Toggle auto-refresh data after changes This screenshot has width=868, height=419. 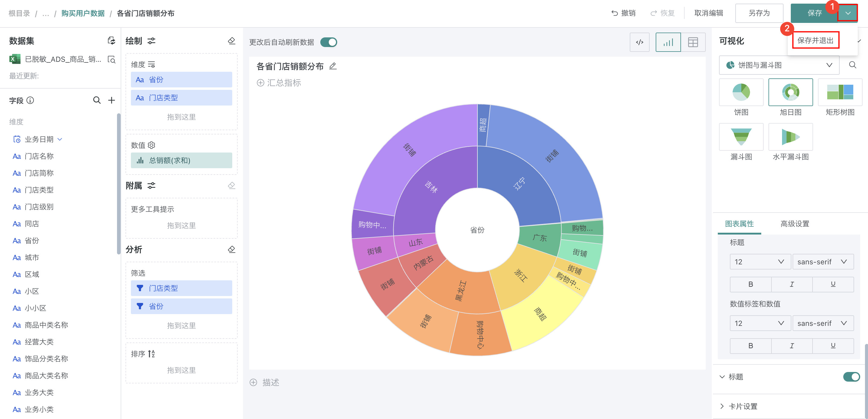[x=328, y=42]
